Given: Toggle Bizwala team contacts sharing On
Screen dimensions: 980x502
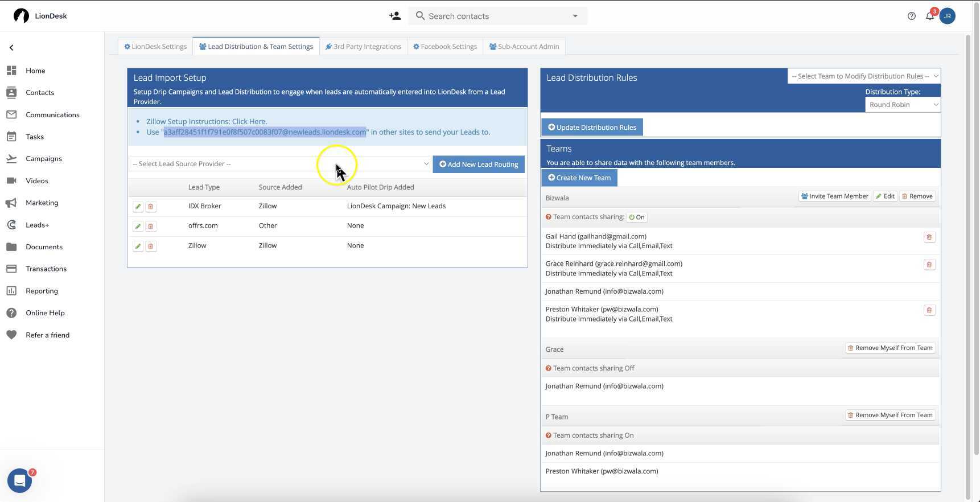Looking at the screenshot, I should (637, 217).
